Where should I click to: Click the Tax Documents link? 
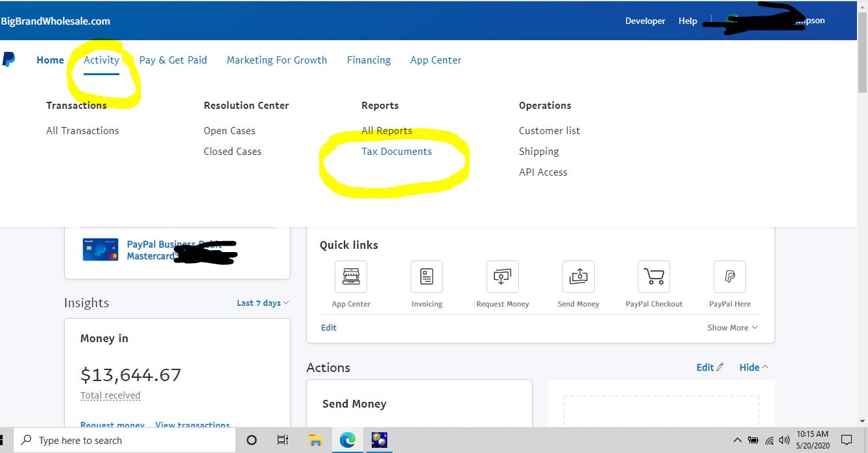[x=396, y=152]
